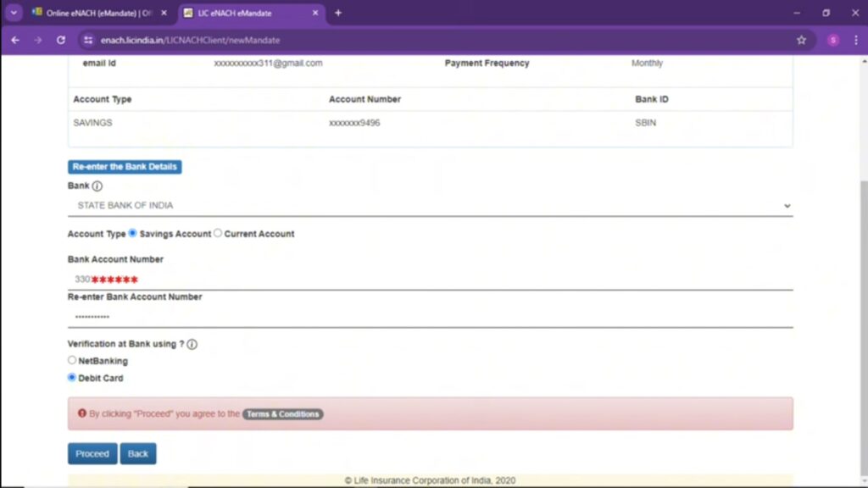Open the Chrome three-dot menu

(856, 40)
